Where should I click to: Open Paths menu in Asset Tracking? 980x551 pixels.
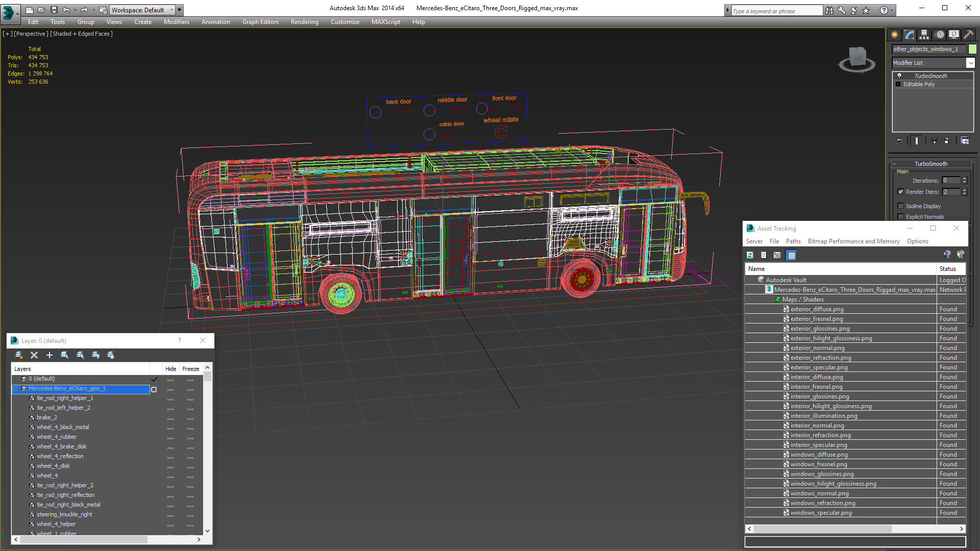point(793,241)
